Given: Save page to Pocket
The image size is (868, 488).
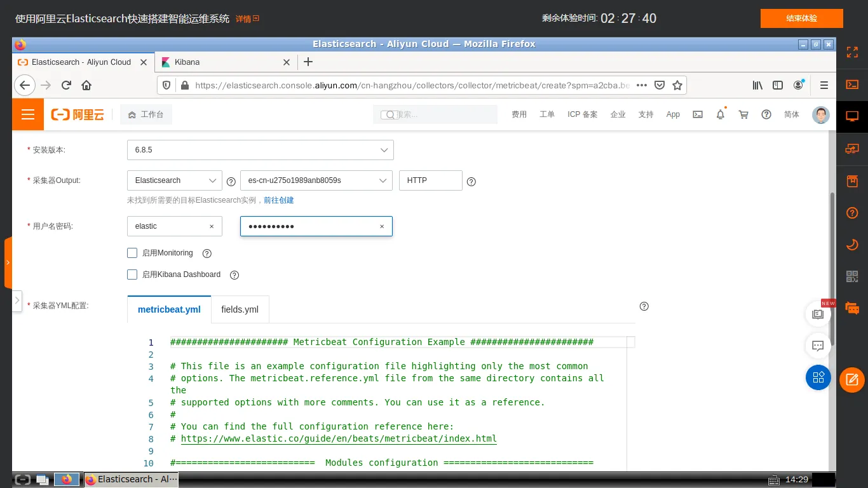Looking at the screenshot, I should point(660,85).
